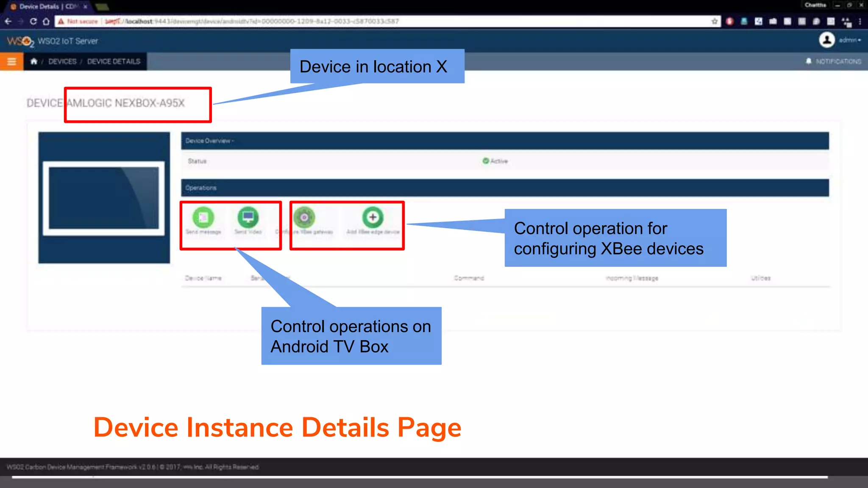Image resolution: width=868 pixels, height=488 pixels.
Task: Click the red extension icon after the star
Action: click(x=729, y=21)
